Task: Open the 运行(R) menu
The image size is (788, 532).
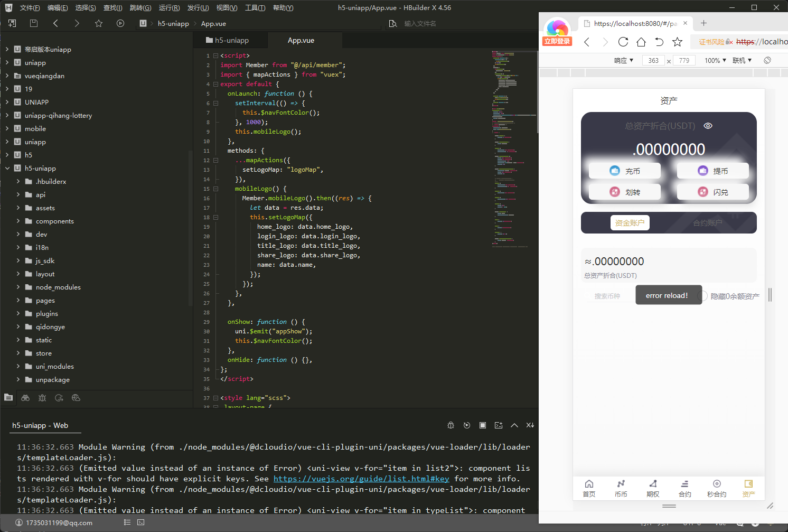Action: pos(169,8)
